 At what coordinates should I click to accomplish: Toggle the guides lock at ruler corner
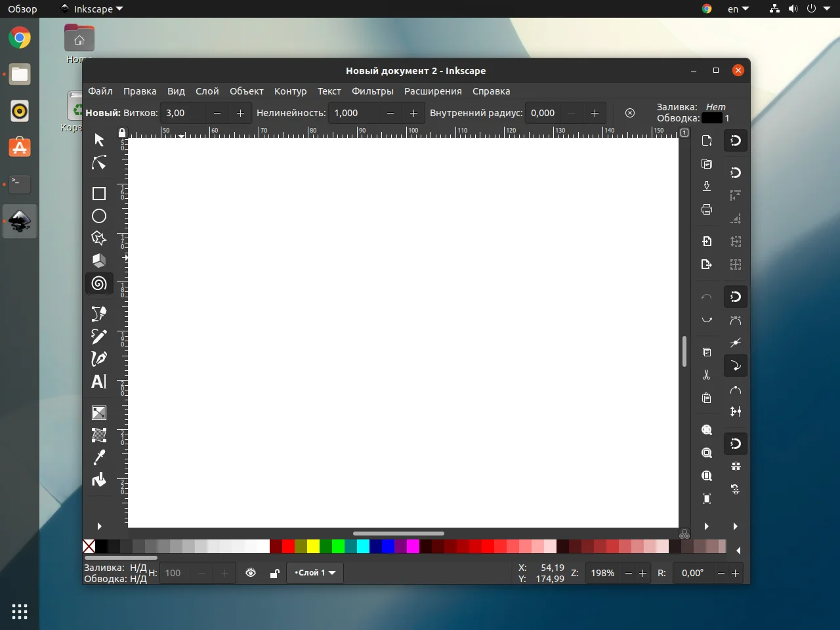[121, 133]
